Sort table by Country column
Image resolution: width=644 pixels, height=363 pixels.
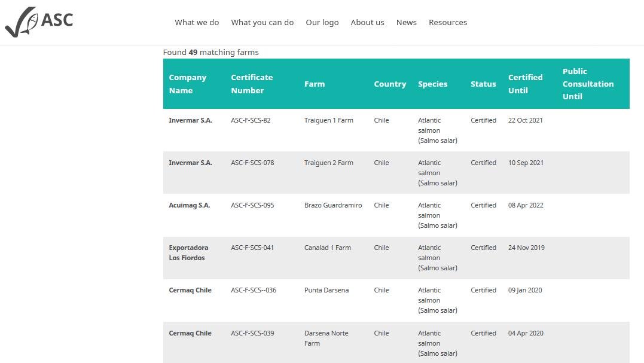pyautogui.click(x=390, y=84)
